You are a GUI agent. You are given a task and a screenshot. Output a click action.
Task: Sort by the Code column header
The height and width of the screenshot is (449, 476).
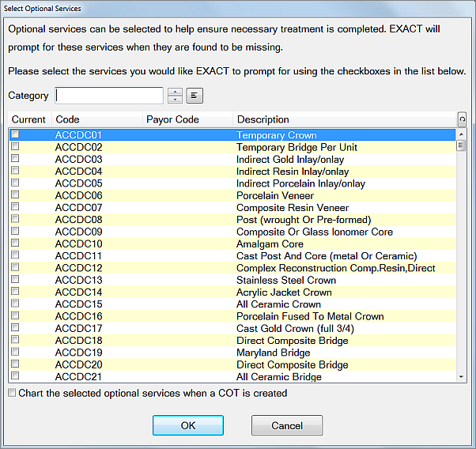point(97,119)
